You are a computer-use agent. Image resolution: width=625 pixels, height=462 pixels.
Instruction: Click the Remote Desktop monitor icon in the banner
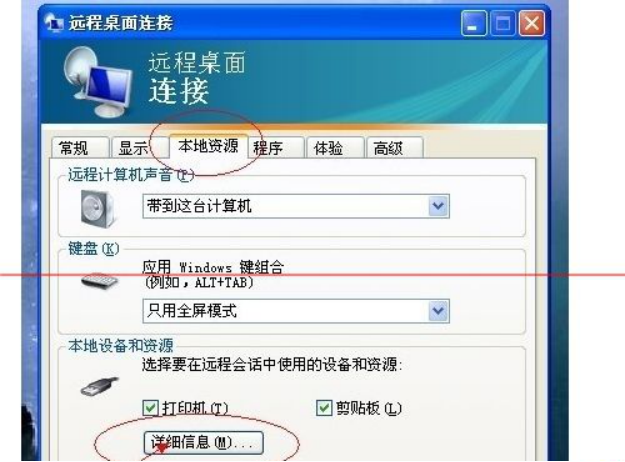coord(97,82)
